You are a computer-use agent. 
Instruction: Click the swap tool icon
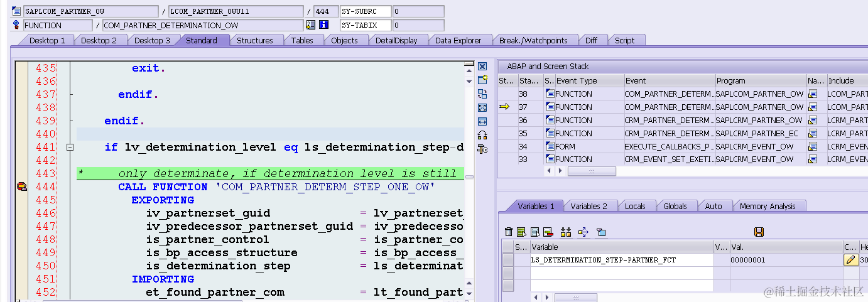coord(482,94)
